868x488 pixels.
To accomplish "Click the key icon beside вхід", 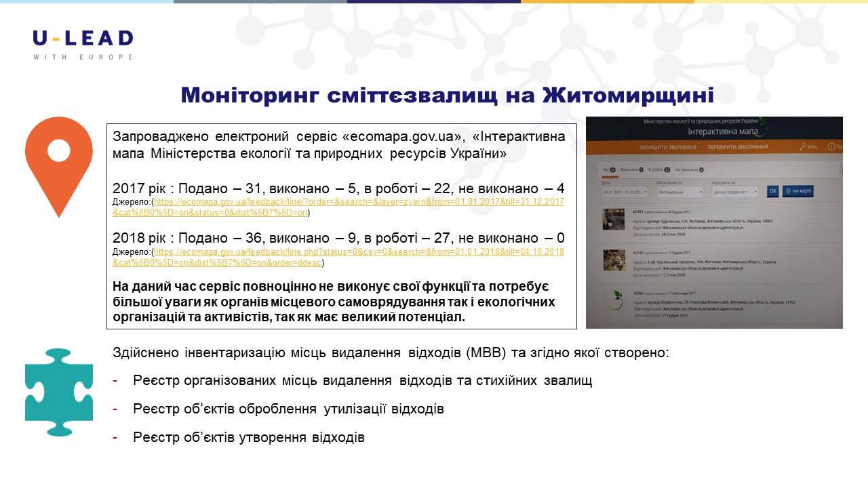I will (803, 146).
